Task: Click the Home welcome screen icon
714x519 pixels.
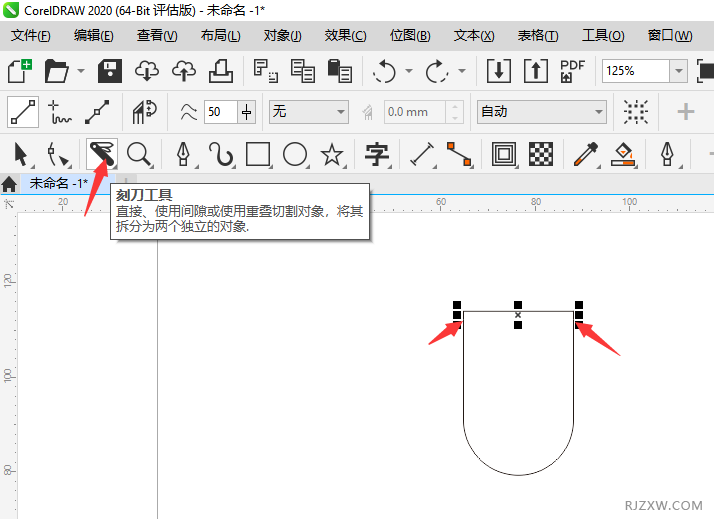Action: point(9,184)
